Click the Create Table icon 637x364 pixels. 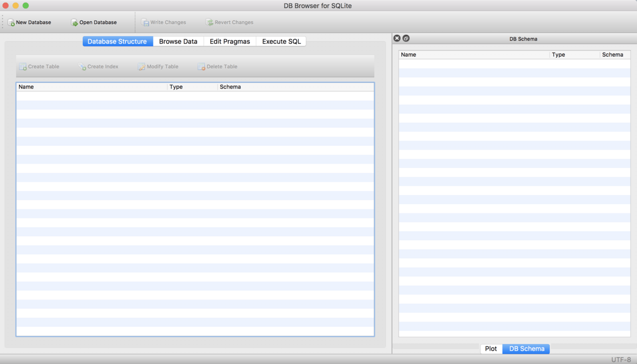23,67
